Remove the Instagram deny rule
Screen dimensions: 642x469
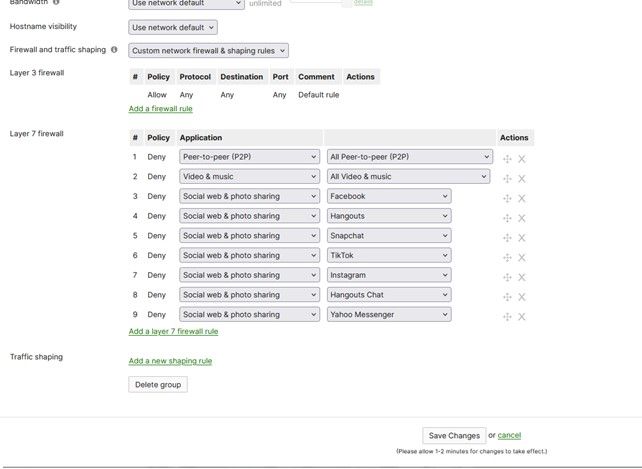tap(521, 277)
